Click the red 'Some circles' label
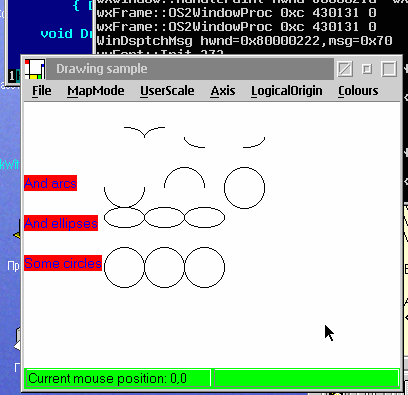The image size is (408, 395). pos(63,263)
